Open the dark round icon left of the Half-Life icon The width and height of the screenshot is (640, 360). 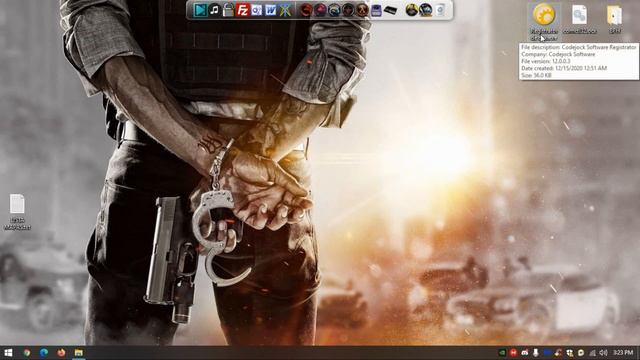[x=348, y=10]
